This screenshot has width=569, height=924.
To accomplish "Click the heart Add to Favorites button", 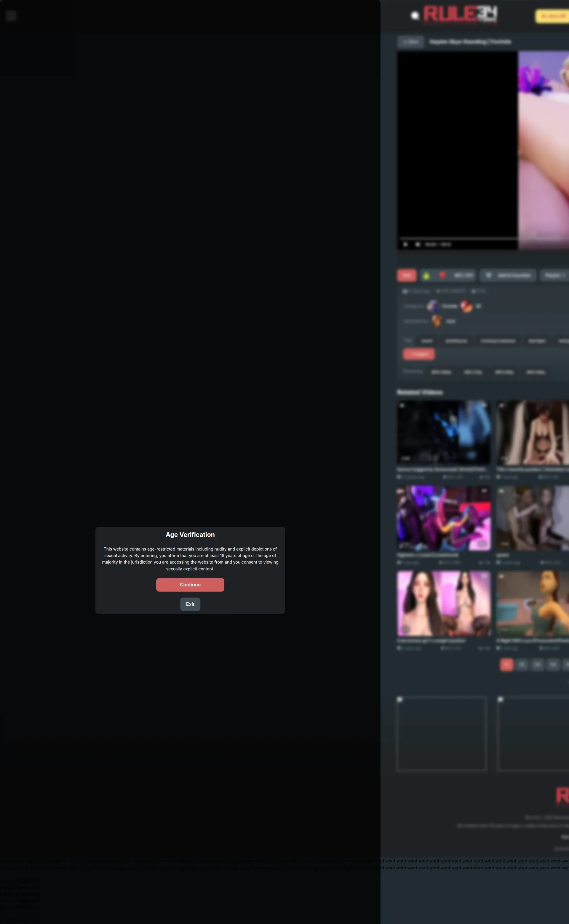I will tap(509, 276).
